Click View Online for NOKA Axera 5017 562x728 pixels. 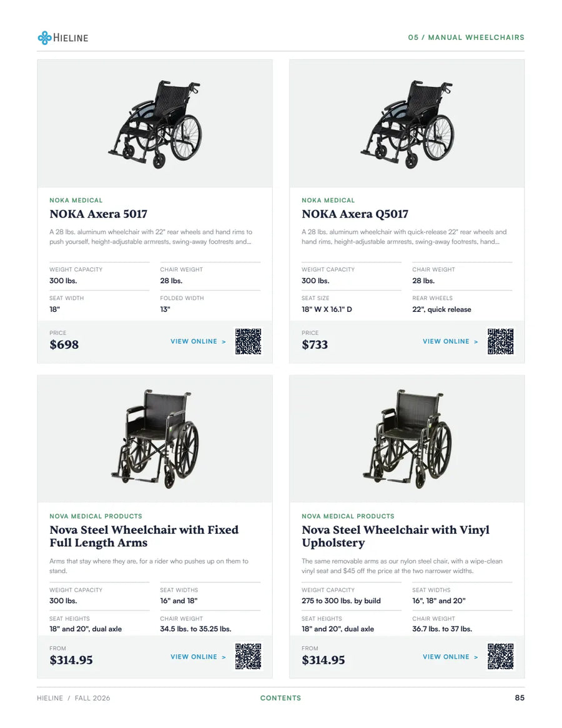198,341
